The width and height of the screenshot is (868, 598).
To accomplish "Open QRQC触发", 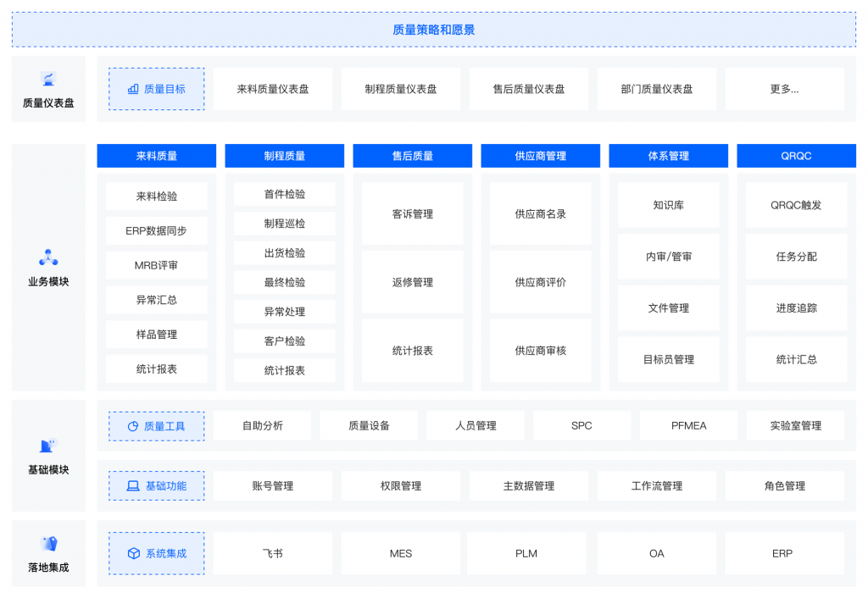I will click(x=796, y=205).
